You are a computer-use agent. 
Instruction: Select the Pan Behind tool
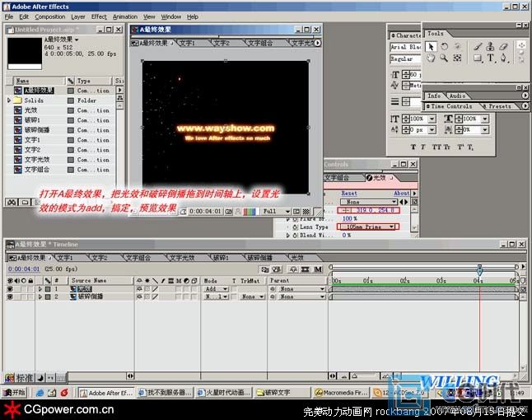[457, 58]
